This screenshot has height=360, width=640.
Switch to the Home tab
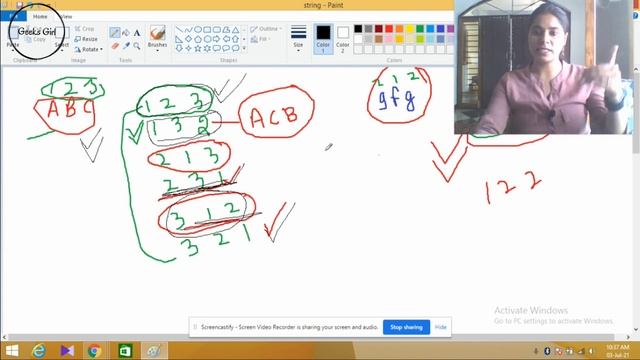(40, 16)
